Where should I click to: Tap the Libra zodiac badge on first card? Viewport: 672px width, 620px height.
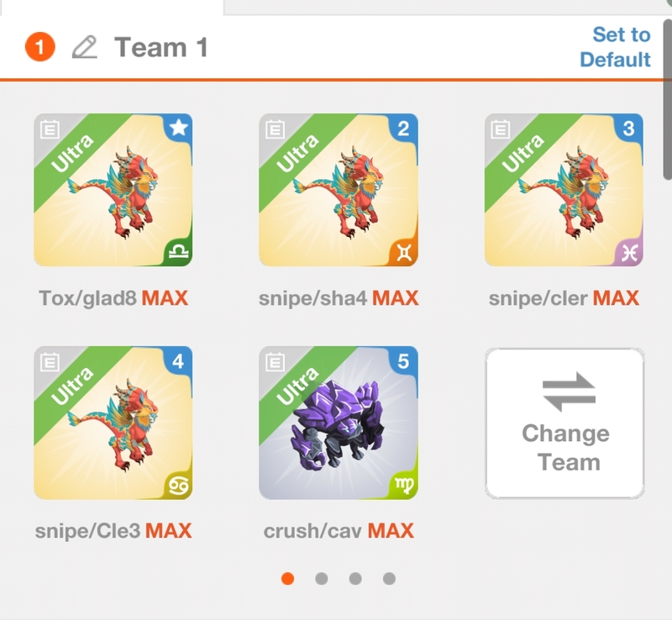(178, 251)
